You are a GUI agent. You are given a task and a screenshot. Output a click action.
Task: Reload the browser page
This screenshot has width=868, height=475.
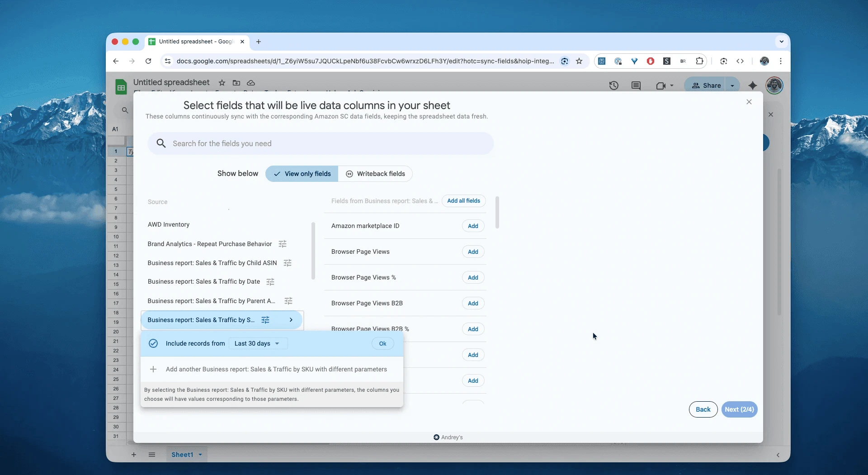pos(148,61)
